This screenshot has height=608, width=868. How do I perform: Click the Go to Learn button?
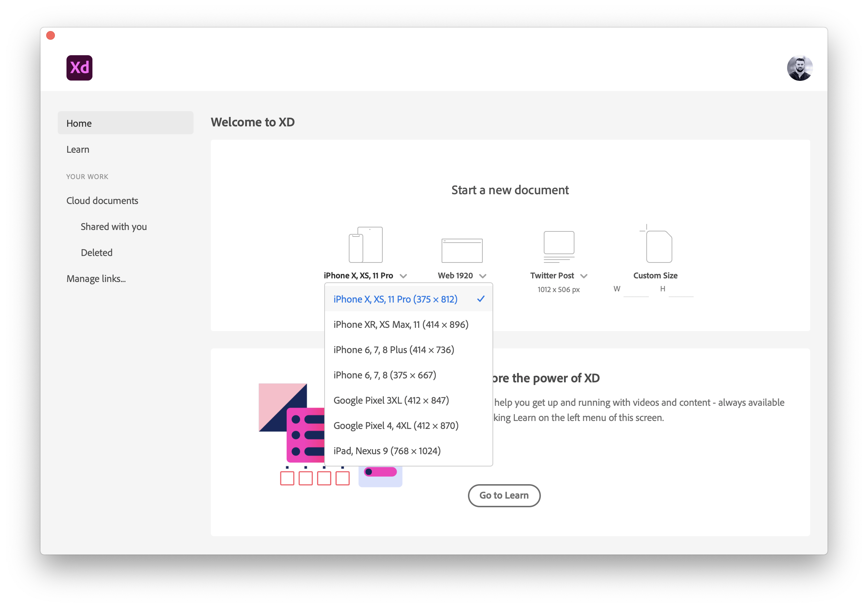[x=504, y=495]
